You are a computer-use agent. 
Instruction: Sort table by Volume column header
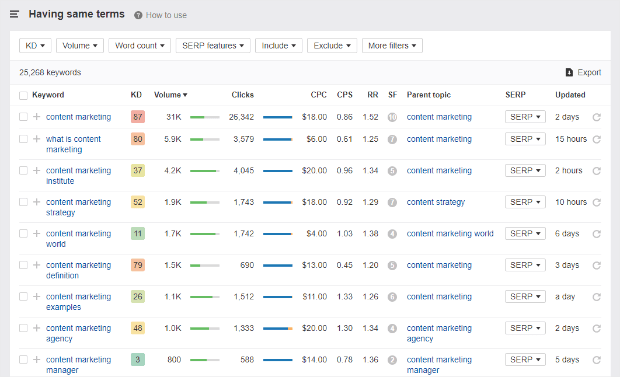pyautogui.click(x=170, y=95)
